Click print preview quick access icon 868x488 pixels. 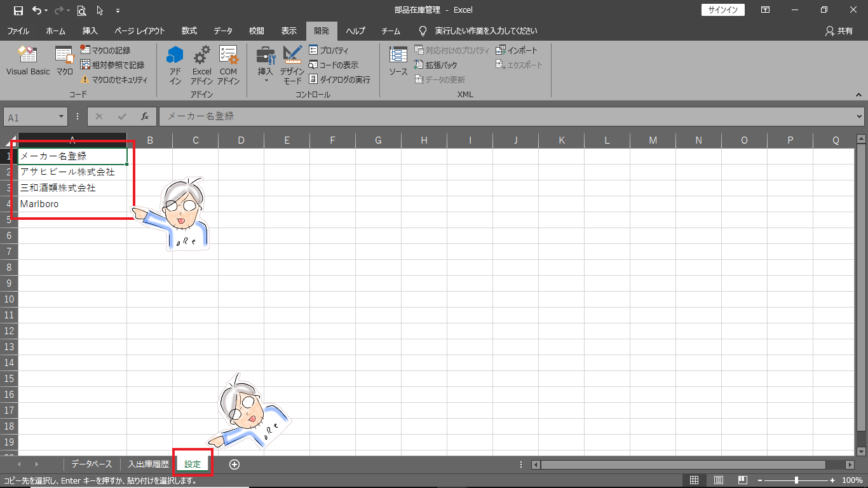(81, 10)
